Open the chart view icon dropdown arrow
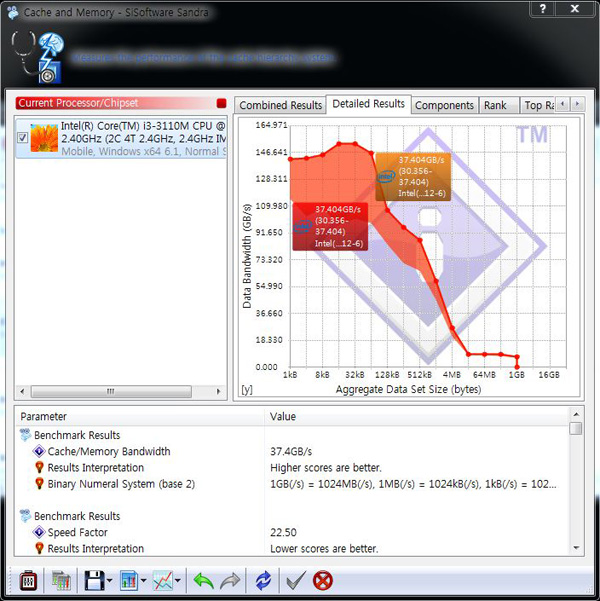The width and height of the screenshot is (600, 601). pos(144,581)
